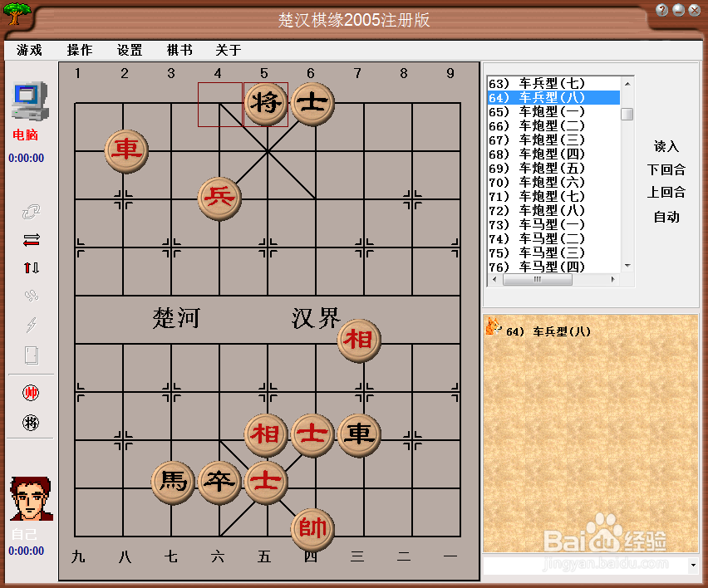This screenshot has width=708, height=588.
Task: Select the black 将 side icon
Action: (31, 423)
